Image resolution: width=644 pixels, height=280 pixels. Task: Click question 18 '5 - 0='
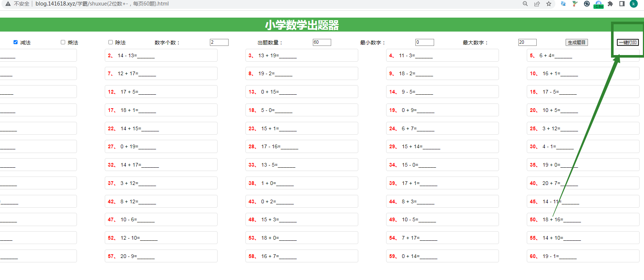(x=301, y=110)
